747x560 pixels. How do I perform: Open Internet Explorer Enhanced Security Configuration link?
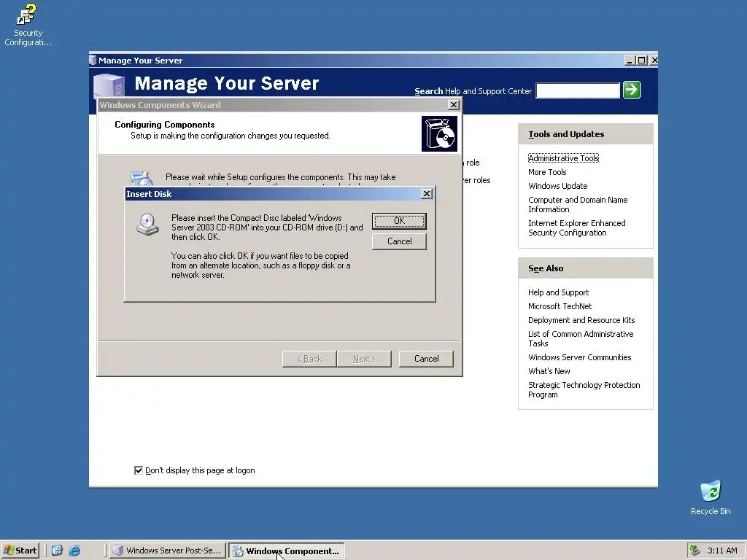click(577, 227)
